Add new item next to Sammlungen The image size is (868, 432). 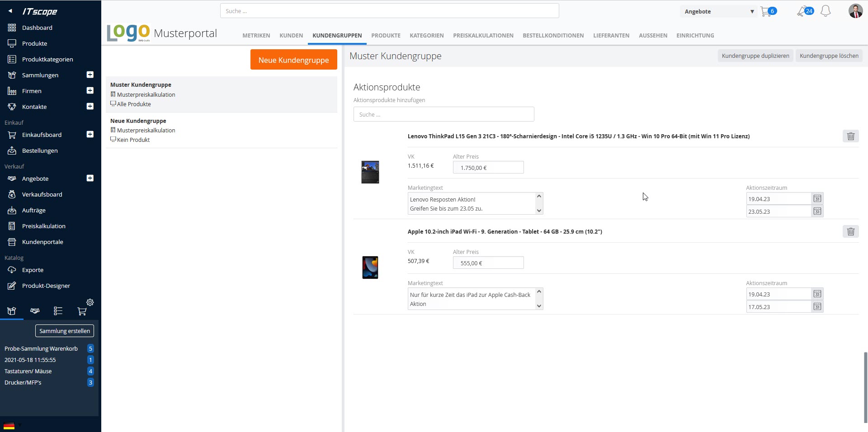pyautogui.click(x=90, y=75)
